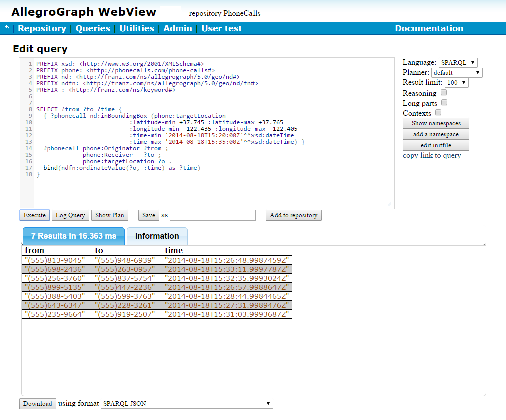Click the Show namespaces button

[x=436, y=123]
